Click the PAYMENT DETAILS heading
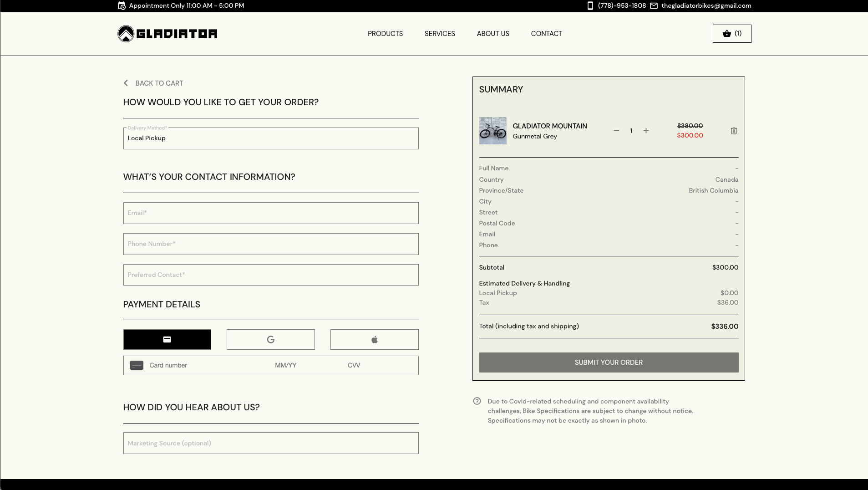The width and height of the screenshot is (868, 490). click(162, 304)
